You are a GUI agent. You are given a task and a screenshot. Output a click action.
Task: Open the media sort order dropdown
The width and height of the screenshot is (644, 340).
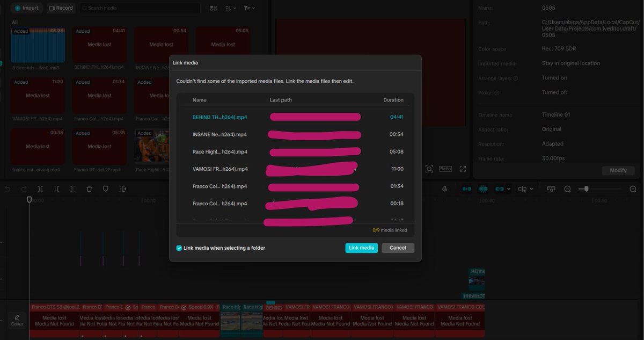231,8
